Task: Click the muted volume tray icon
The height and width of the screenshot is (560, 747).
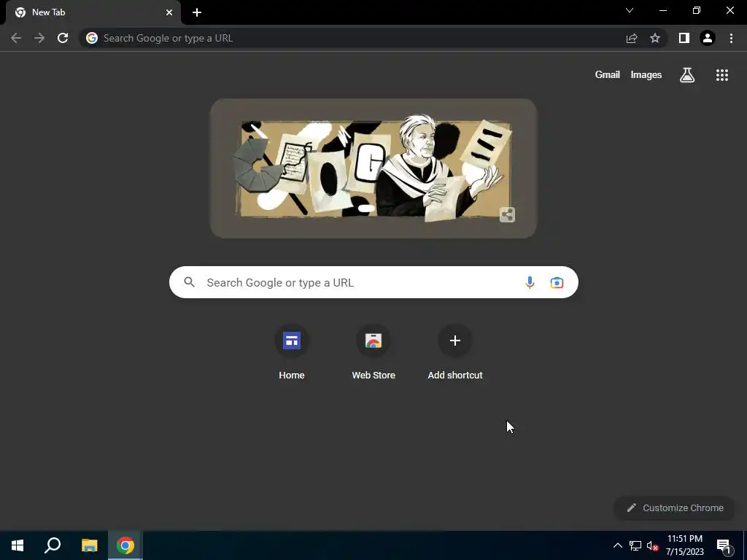Action: pyautogui.click(x=652, y=545)
